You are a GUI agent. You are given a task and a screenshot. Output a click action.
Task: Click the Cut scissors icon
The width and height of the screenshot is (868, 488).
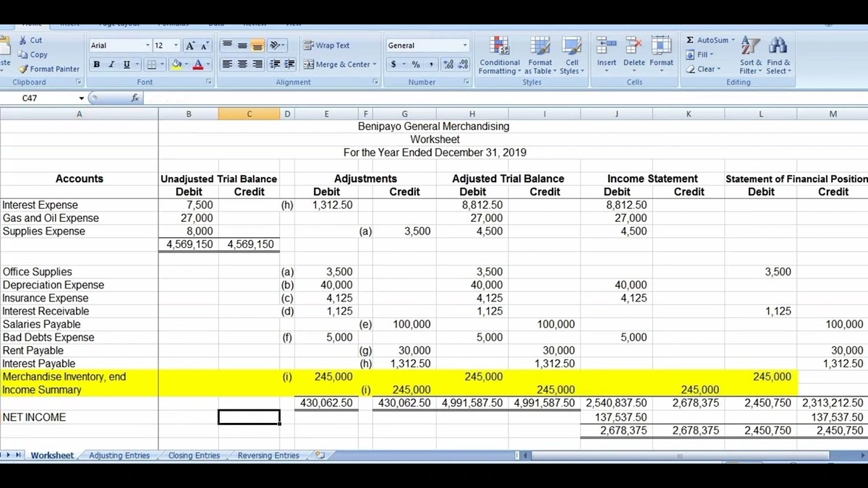pyautogui.click(x=22, y=40)
